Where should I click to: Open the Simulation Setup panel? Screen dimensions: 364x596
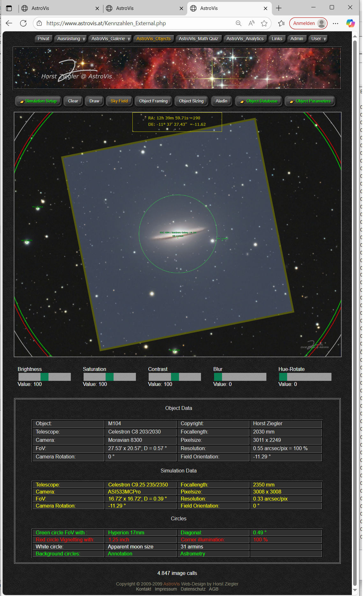[x=38, y=101]
